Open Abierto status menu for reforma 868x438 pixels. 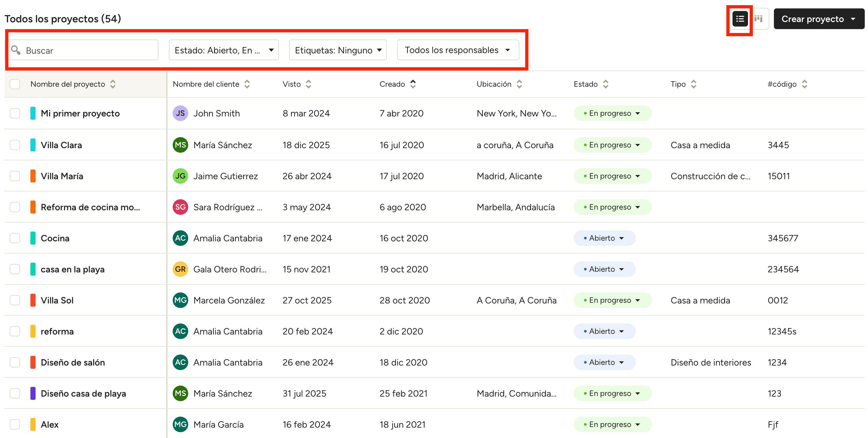point(604,332)
